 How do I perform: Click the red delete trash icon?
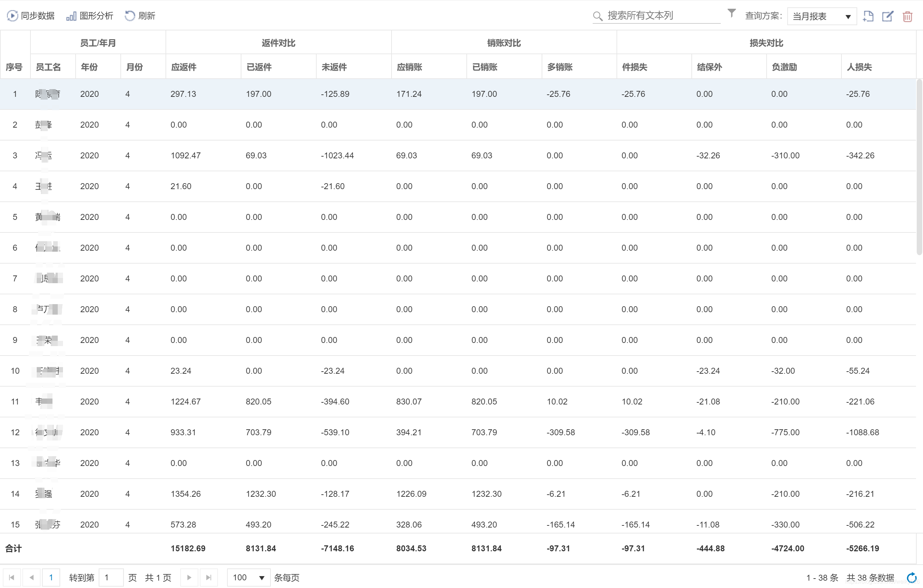coord(907,16)
